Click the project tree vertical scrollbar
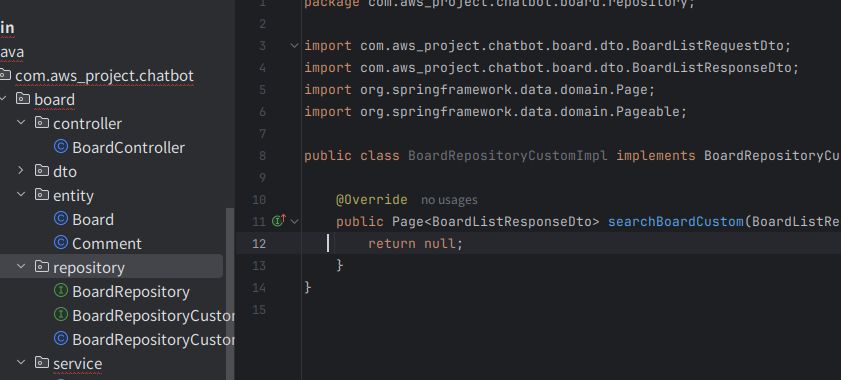Viewport: 841px width, 380px height. 231,294
